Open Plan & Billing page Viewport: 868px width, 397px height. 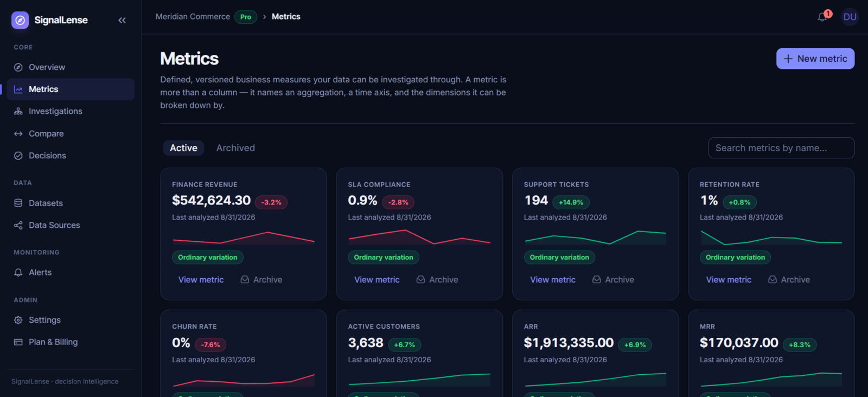tap(71, 342)
